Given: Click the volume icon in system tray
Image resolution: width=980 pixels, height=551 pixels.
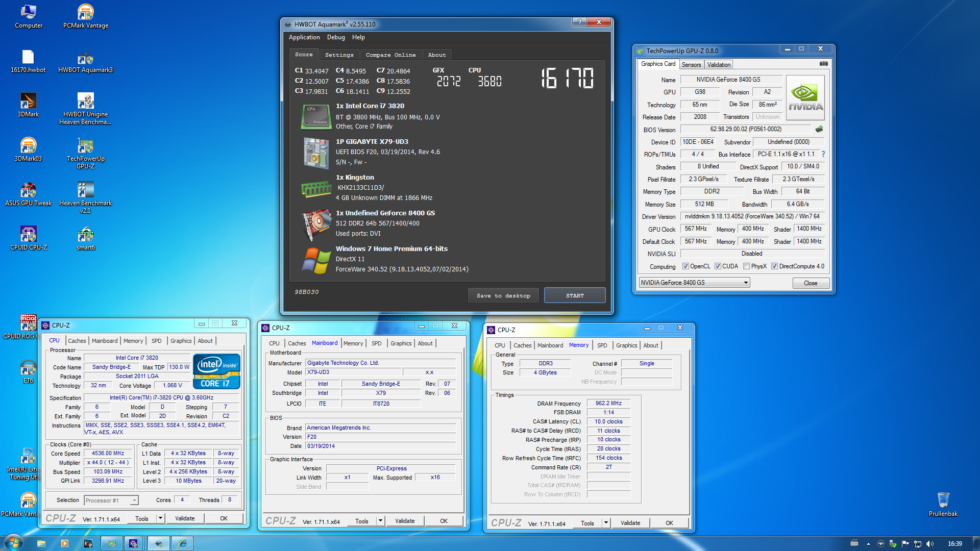Looking at the screenshot, I should tap(929, 544).
